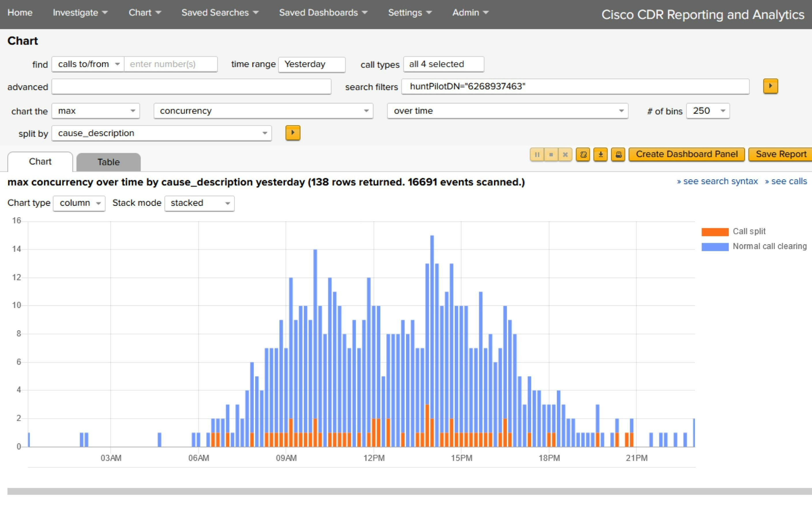The height and width of the screenshot is (511, 812).
Task: Open the Saved Dashboards menu
Action: click(x=323, y=13)
